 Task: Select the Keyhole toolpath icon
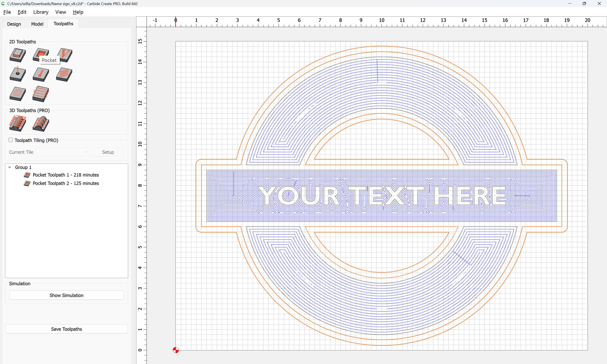41,75
